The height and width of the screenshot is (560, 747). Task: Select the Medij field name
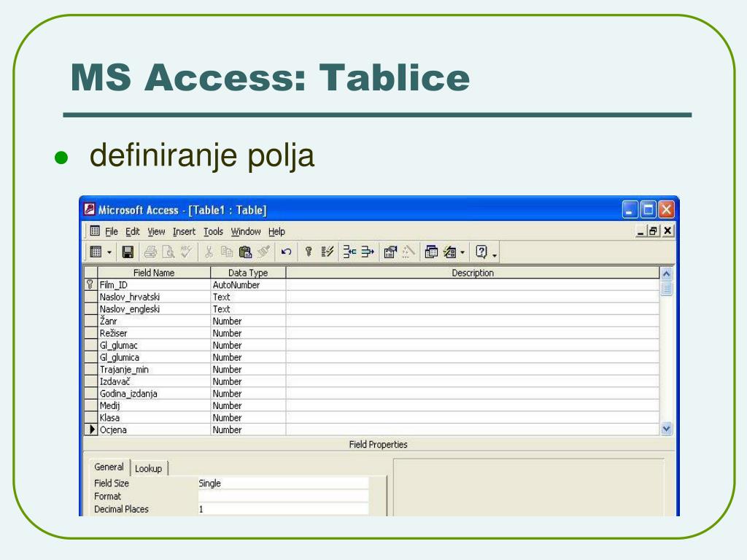tap(154, 405)
